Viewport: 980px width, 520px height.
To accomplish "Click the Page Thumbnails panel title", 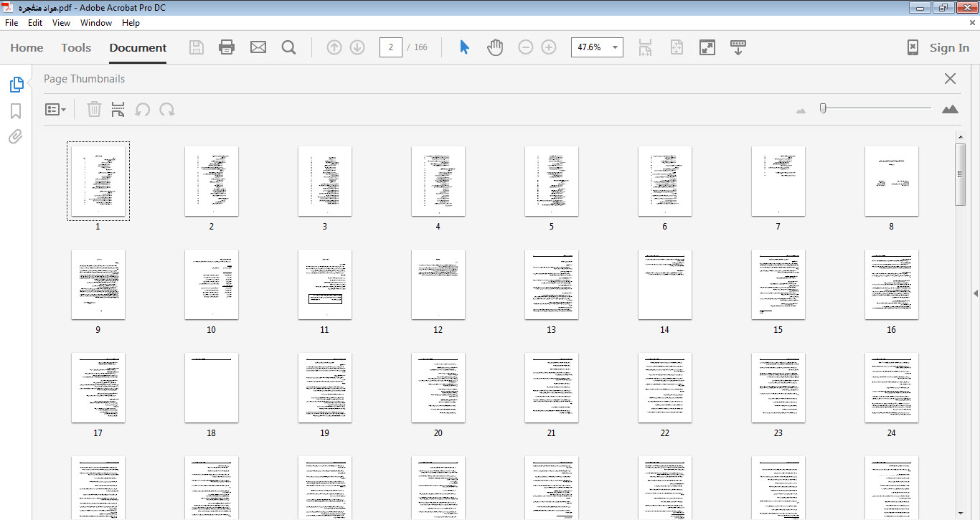I will (84, 79).
